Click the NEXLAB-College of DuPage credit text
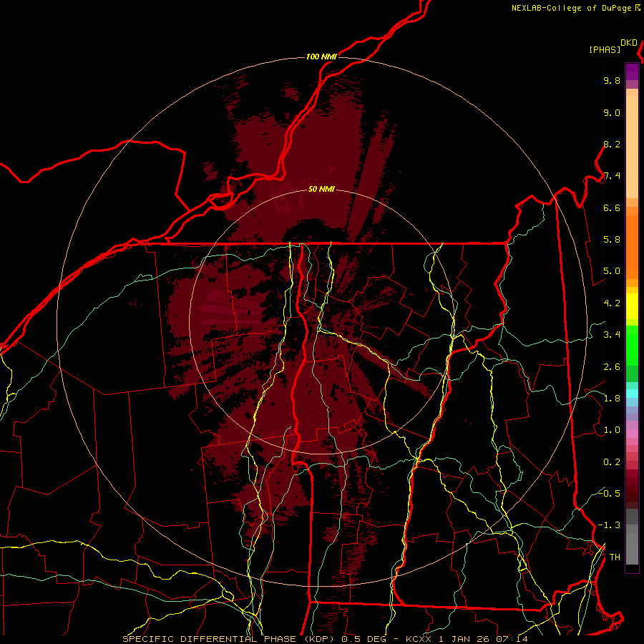644x644 pixels. pyautogui.click(x=572, y=8)
